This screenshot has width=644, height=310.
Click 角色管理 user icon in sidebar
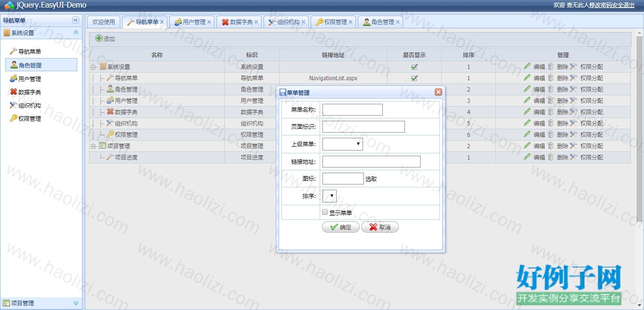coord(14,65)
